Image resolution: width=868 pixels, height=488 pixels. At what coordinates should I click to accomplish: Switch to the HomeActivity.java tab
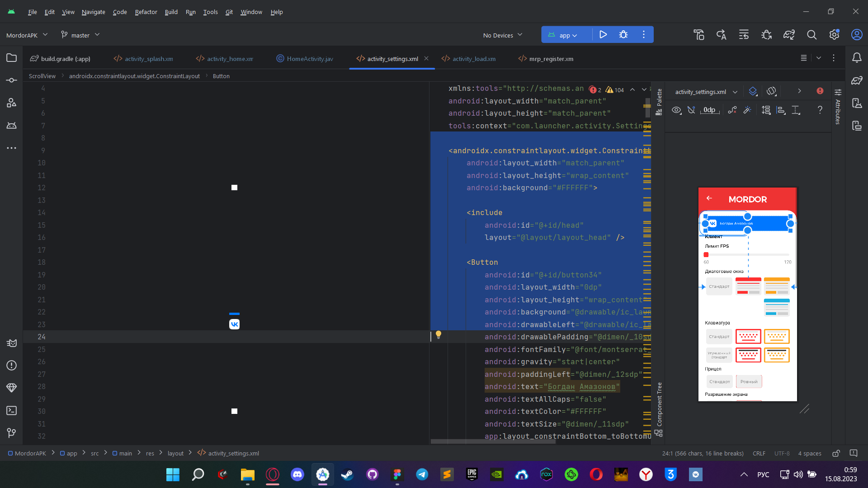309,59
